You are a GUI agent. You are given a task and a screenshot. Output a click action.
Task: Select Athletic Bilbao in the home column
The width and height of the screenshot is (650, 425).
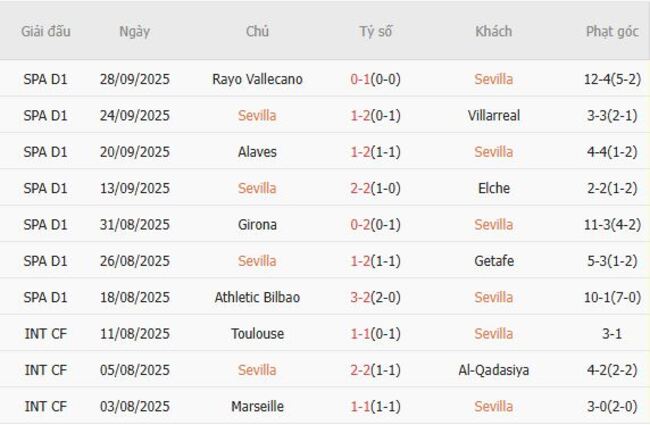[258, 298]
